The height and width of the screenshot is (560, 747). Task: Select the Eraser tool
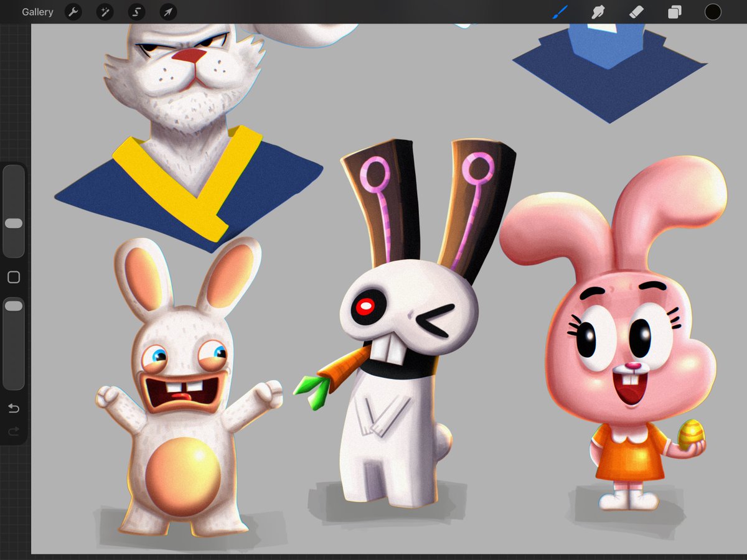click(636, 12)
